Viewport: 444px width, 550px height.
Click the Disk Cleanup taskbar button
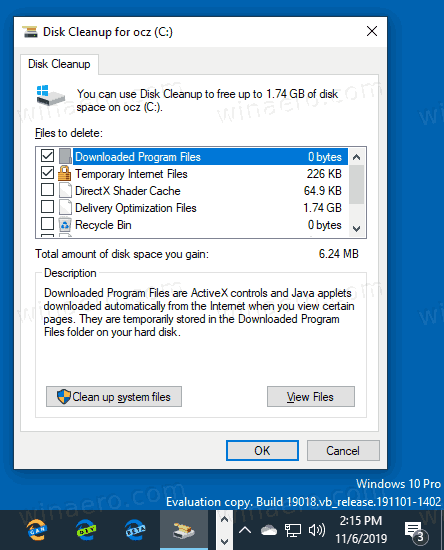(184, 530)
